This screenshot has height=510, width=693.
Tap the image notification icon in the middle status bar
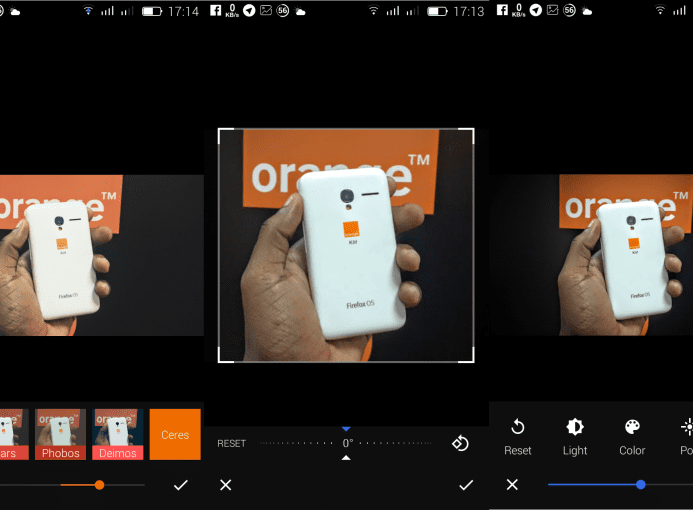266,10
